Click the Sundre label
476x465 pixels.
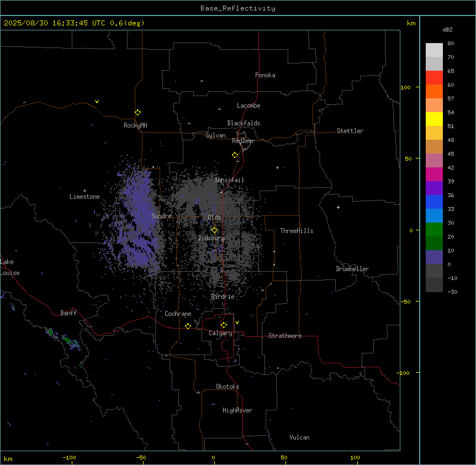(161, 216)
